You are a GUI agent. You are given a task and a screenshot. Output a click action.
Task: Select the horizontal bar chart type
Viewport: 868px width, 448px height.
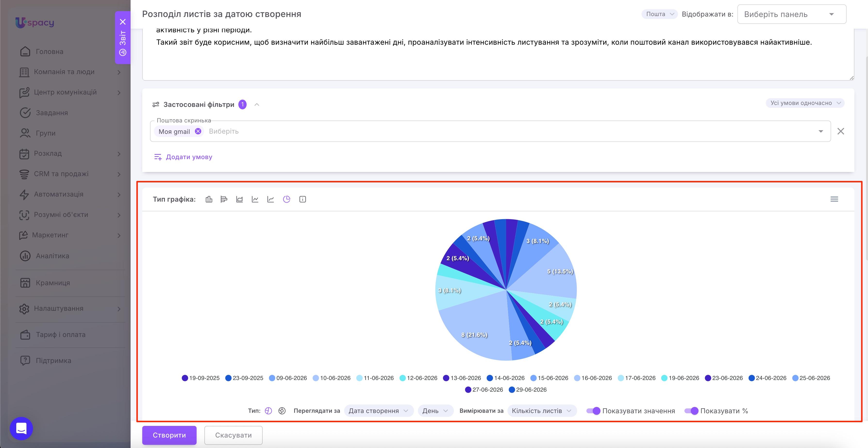coord(224,199)
